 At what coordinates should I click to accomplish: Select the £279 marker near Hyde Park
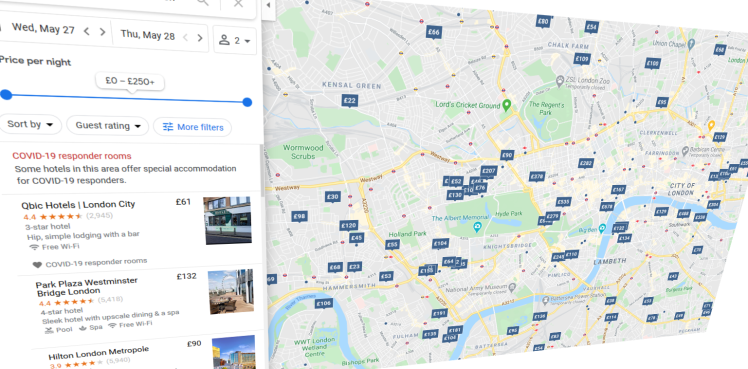click(x=552, y=216)
